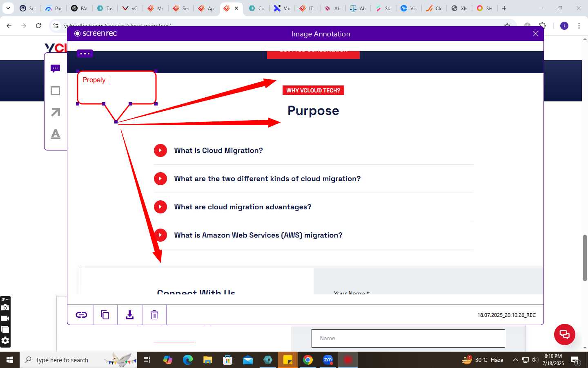Image resolution: width=588 pixels, height=368 pixels.
Task: Open Google Chrome from the taskbar
Action: point(308,360)
